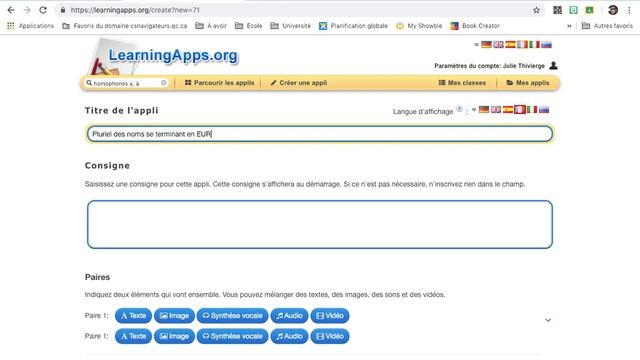Bookmark this page with the star icon
The image size is (640, 360).
coord(536,10)
